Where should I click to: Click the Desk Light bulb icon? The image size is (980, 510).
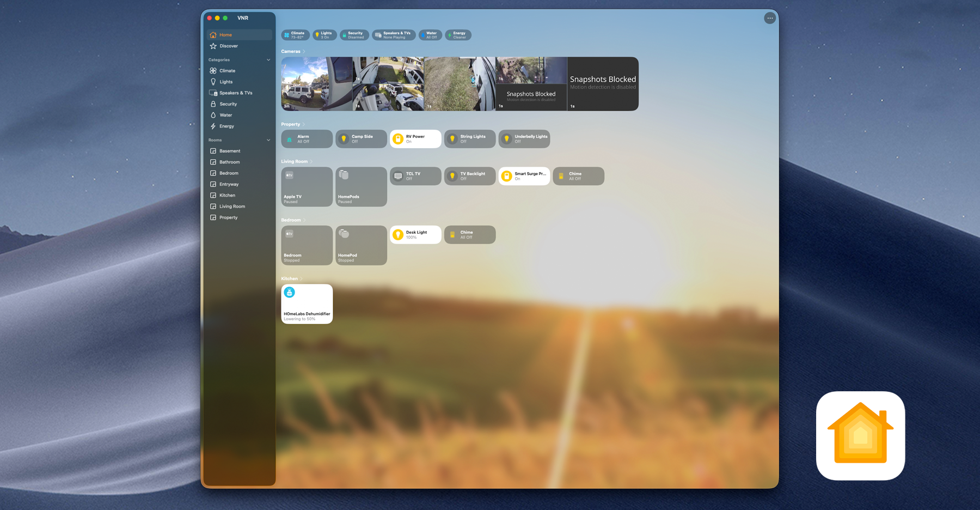tap(398, 235)
